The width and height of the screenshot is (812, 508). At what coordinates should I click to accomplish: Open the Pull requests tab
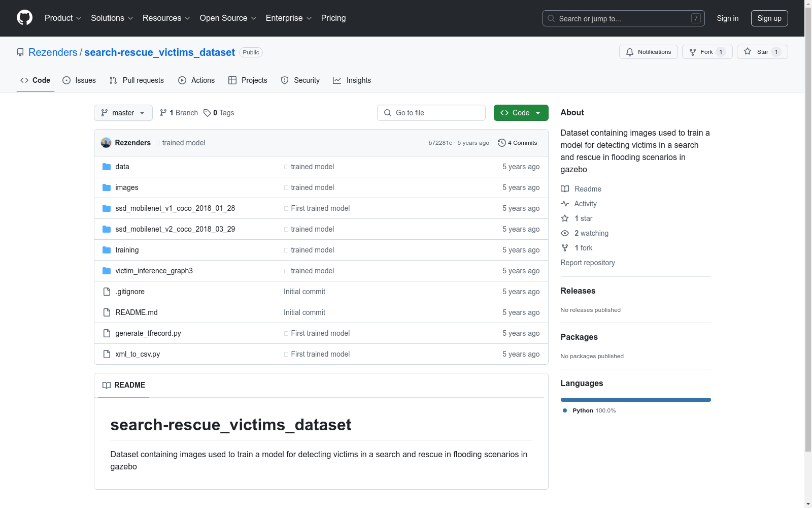[137, 80]
